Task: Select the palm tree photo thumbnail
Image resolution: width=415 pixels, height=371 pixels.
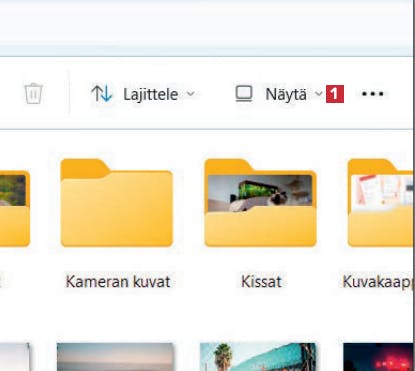Action: coord(258,357)
